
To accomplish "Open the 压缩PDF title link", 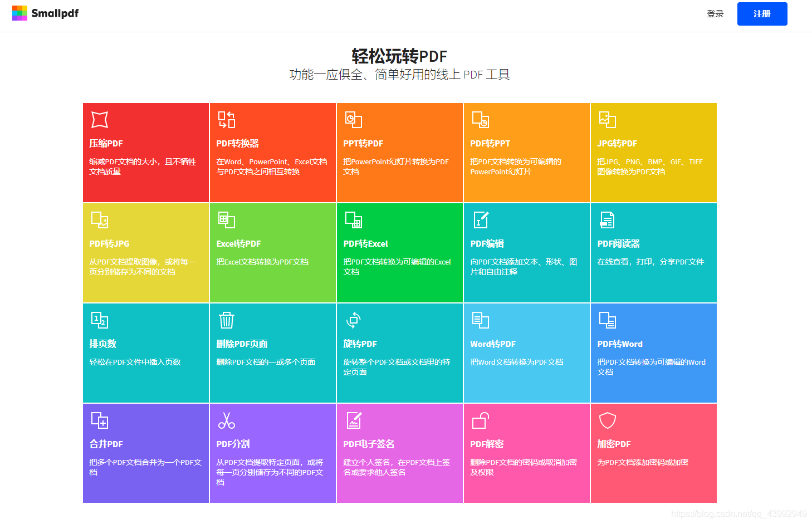I will click(x=106, y=144).
